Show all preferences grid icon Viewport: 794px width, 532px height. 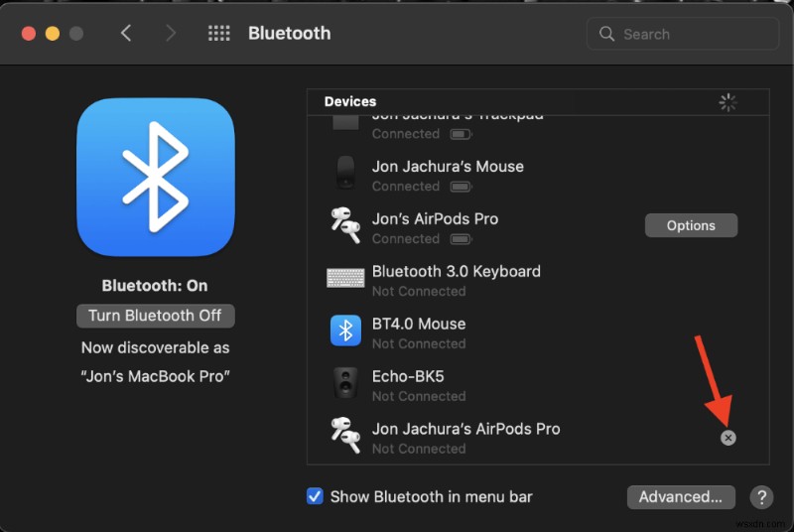point(218,34)
